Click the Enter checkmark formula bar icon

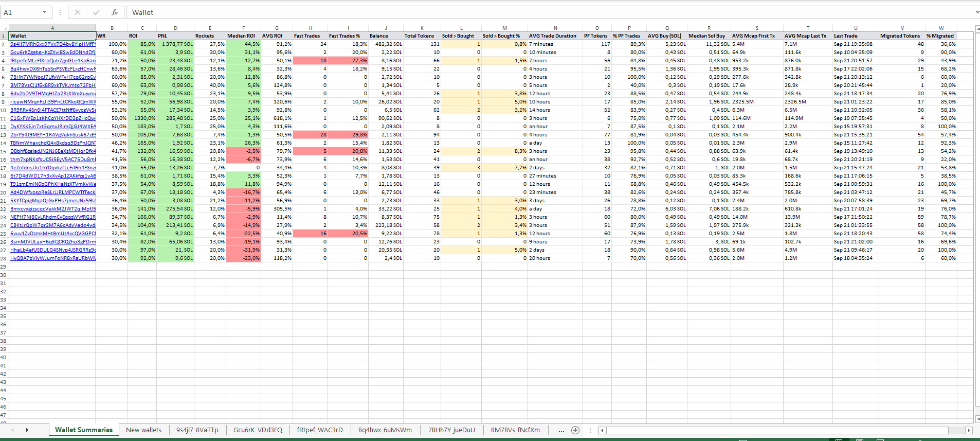pyautogui.click(x=96, y=12)
